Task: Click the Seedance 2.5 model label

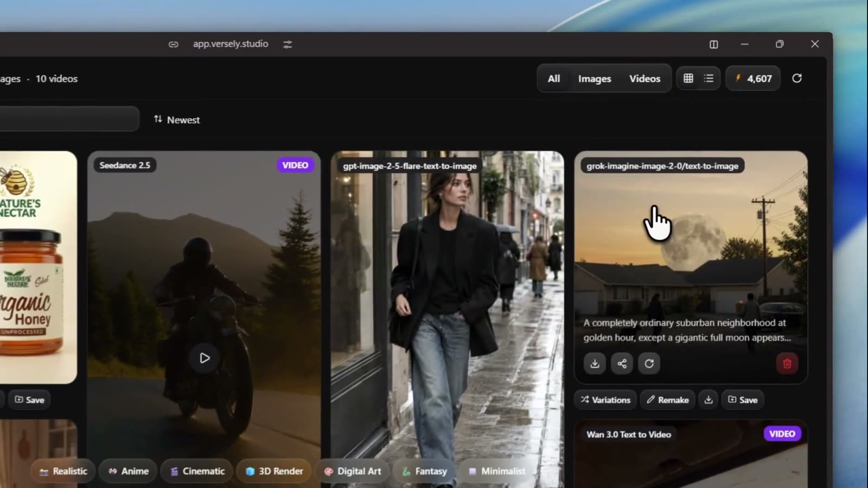Action: 125,165
